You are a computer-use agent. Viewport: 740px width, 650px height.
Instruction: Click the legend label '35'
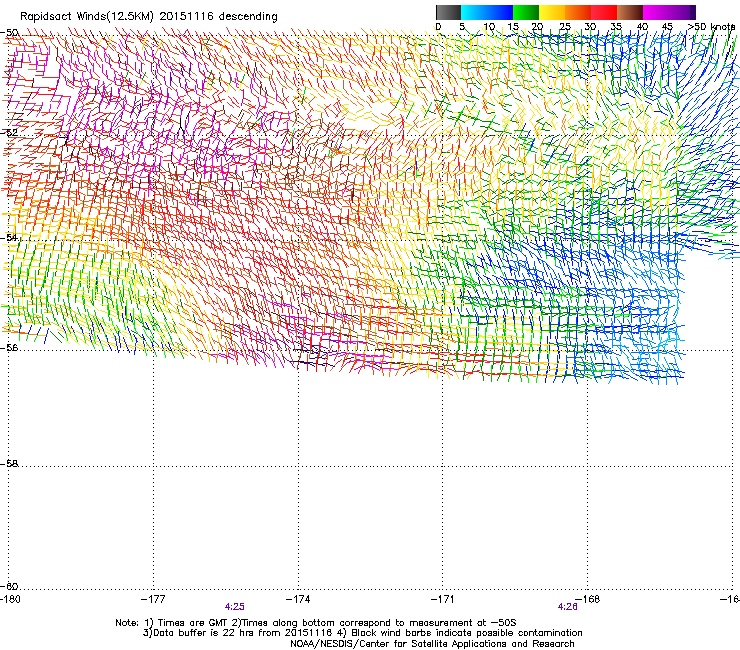(x=616, y=27)
